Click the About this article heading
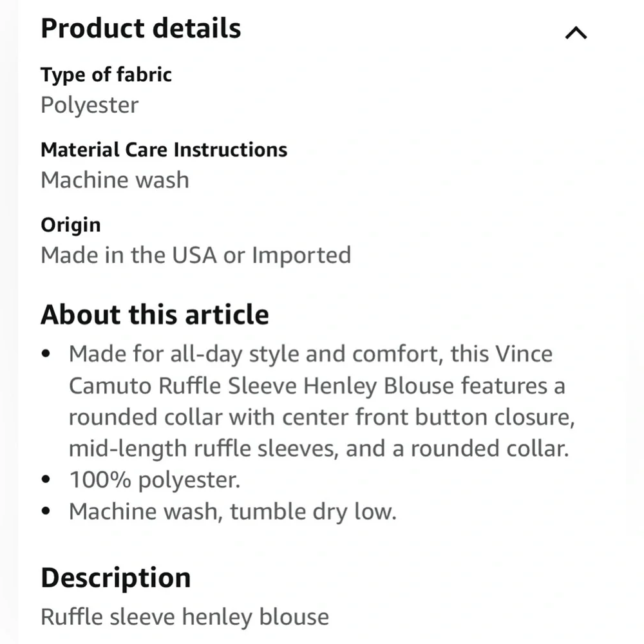Image resolution: width=644 pixels, height=644 pixels. point(155,315)
